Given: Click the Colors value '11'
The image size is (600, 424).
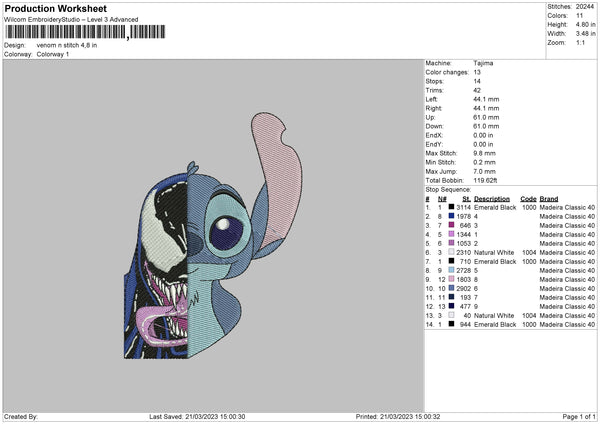Looking at the screenshot, I should pyautogui.click(x=579, y=16).
